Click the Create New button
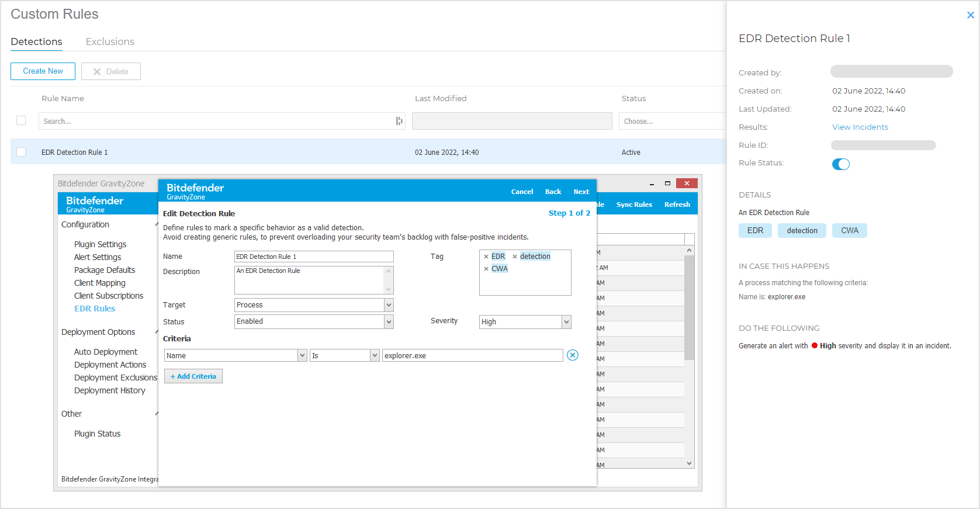 pos(43,71)
